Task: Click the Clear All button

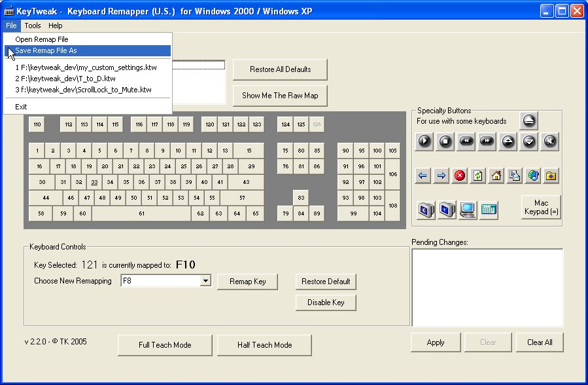Action: (x=540, y=342)
